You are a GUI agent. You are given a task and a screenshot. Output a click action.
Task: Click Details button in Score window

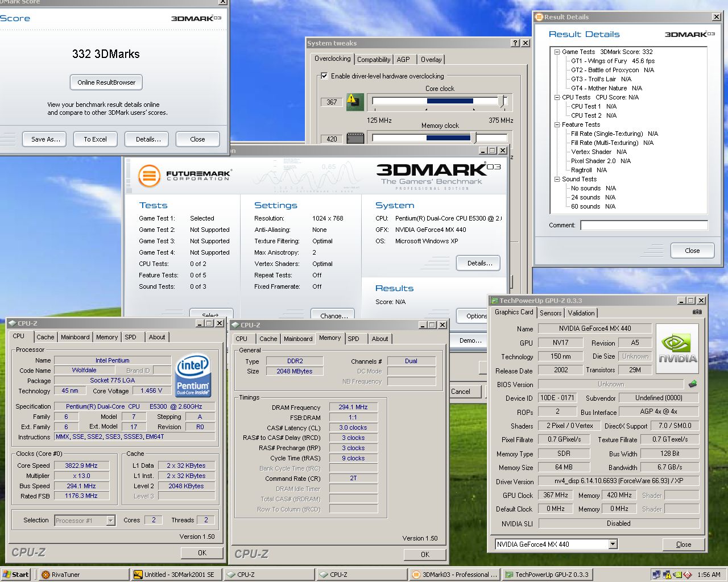click(148, 139)
